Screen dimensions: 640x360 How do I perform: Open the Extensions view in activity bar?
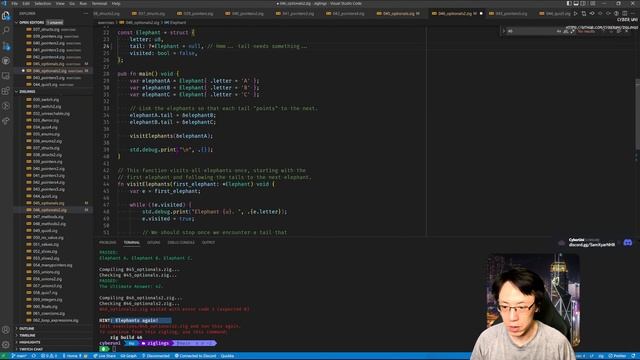point(6,91)
